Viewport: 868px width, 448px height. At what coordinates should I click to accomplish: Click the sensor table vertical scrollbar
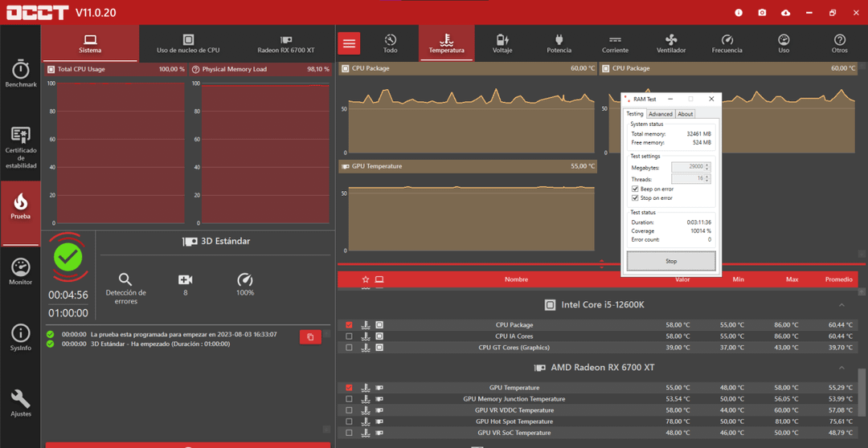[x=862, y=393]
